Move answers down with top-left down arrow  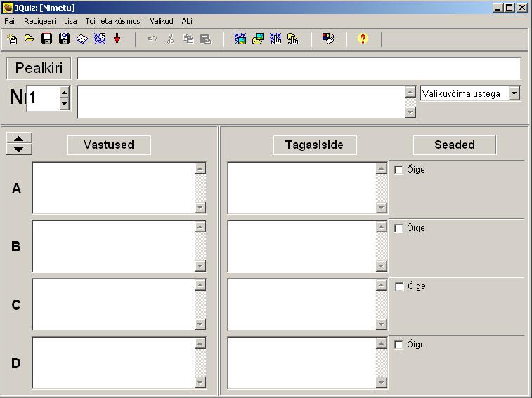pyautogui.click(x=19, y=150)
